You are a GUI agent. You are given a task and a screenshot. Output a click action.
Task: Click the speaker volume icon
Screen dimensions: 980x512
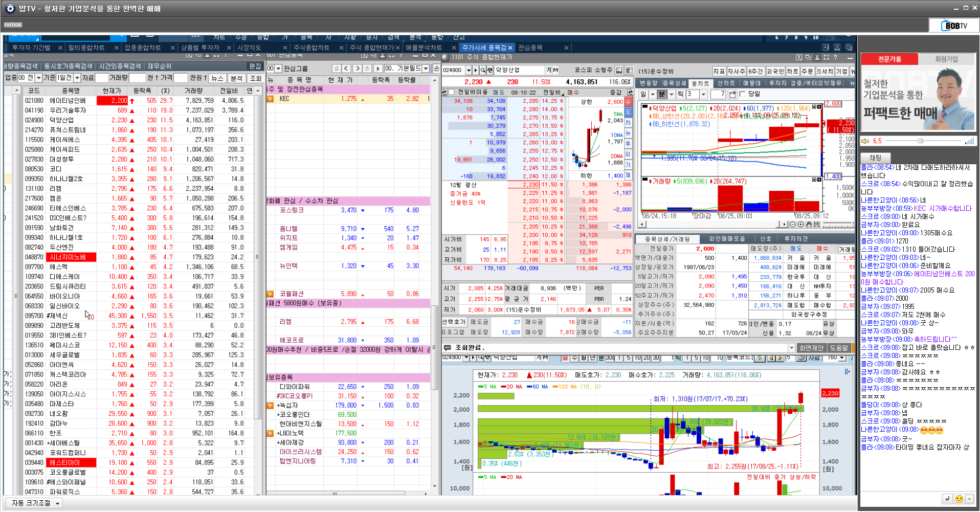865,141
